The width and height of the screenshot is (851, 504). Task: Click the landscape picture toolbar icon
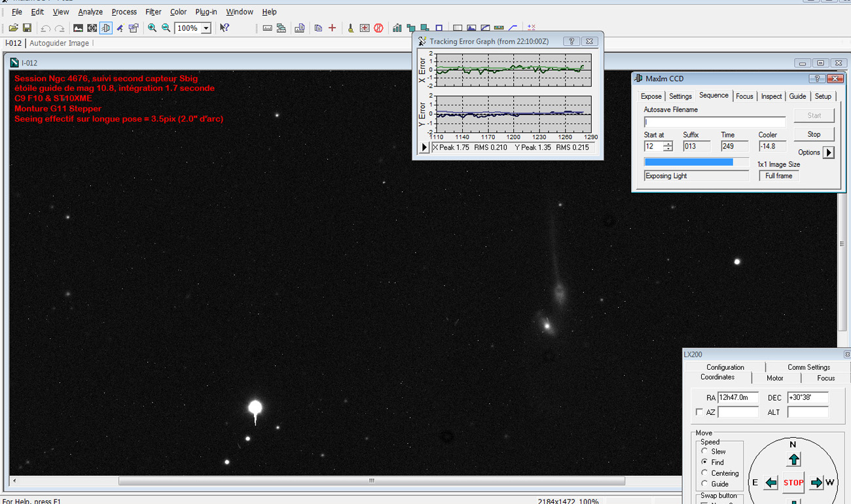pos(78,28)
